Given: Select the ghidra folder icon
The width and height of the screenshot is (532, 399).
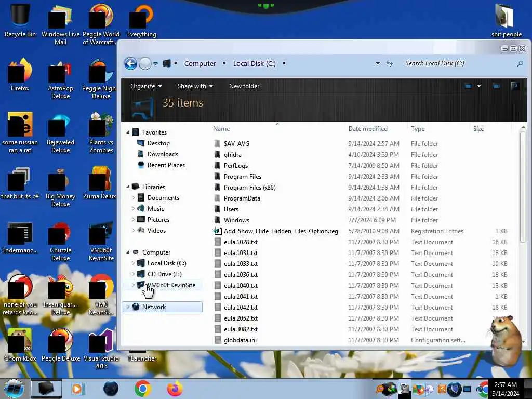Looking at the screenshot, I should click(217, 154).
